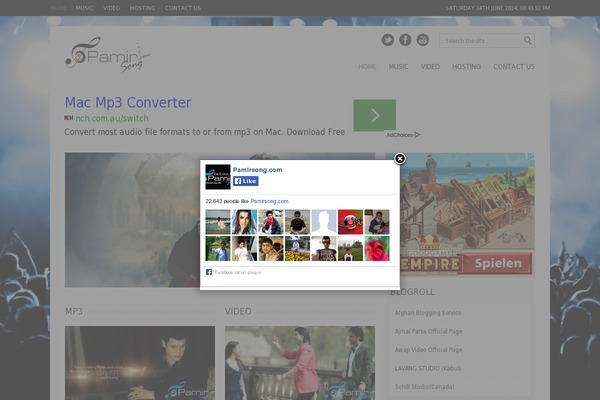Screen dimensions: 600x400
Task: Open the Pamir Song site logo
Action: tap(108, 54)
